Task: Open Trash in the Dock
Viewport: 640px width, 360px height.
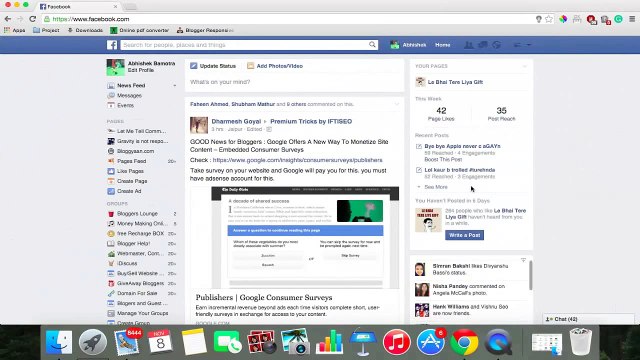Action: pyautogui.click(x=580, y=342)
